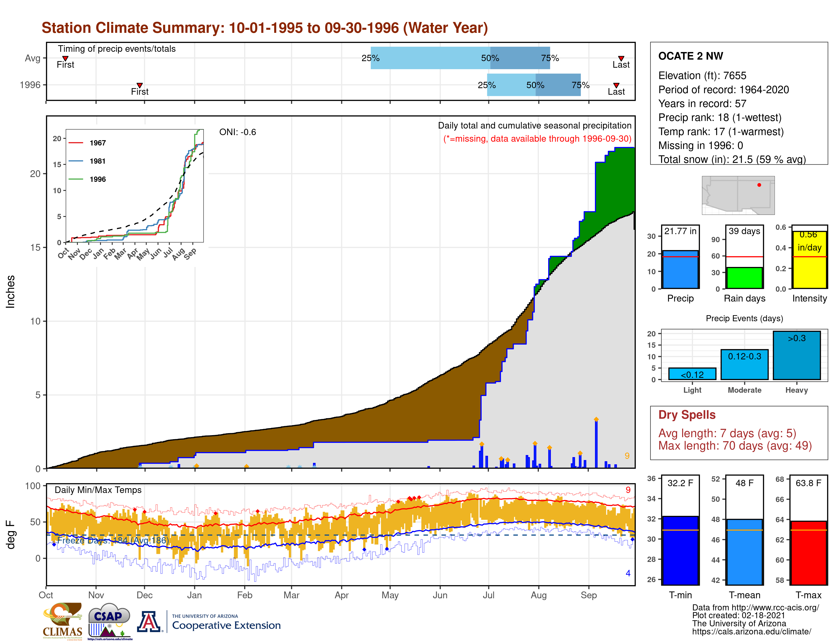This screenshot has width=834, height=644.
Task: Click the '21.77 in' precip value
Action: [x=680, y=231]
